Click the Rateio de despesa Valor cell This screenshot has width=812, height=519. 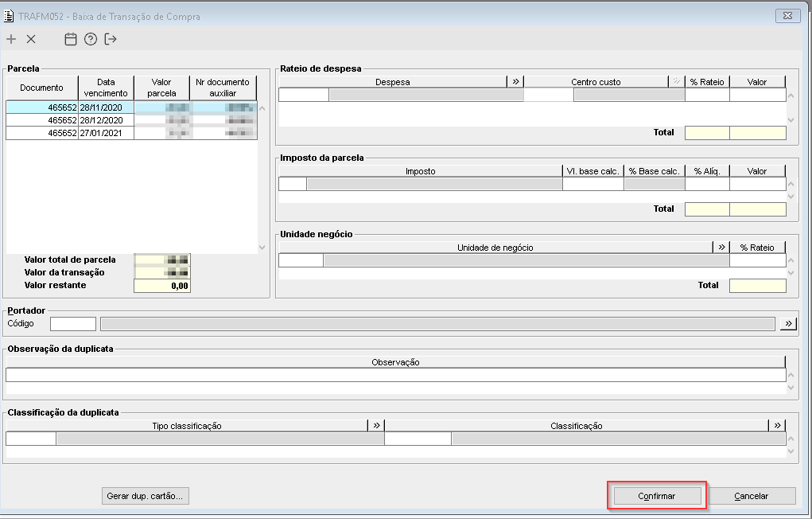pyautogui.click(x=758, y=95)
